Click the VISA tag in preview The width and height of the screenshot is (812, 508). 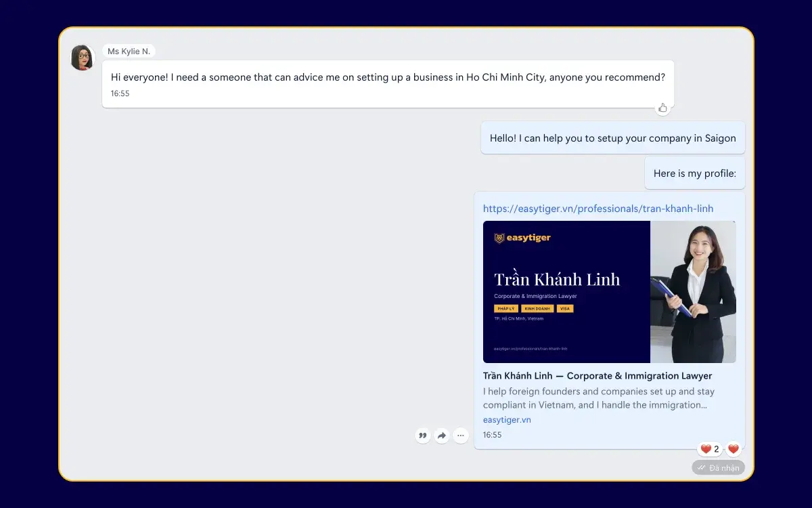(x=565, y=308)
